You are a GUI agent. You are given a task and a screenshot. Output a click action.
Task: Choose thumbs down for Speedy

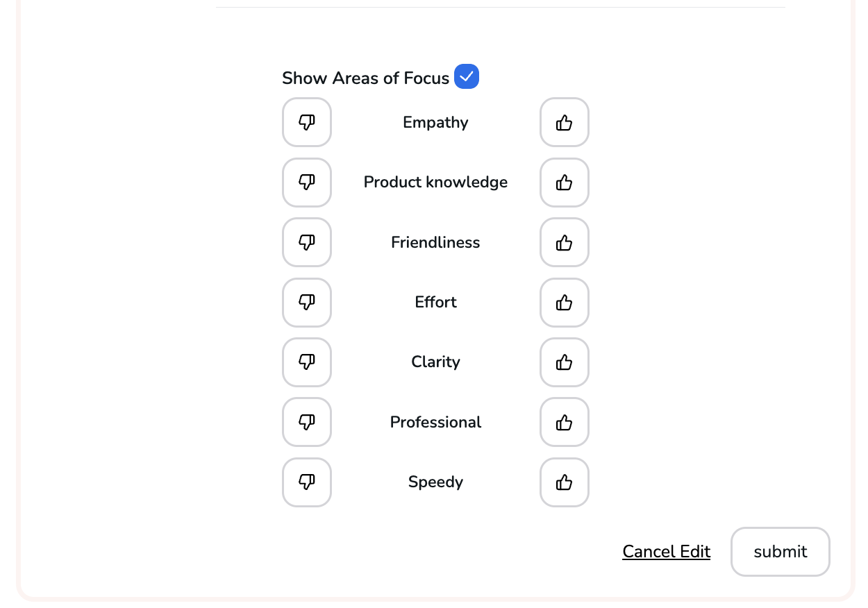[x=307, y=482]
